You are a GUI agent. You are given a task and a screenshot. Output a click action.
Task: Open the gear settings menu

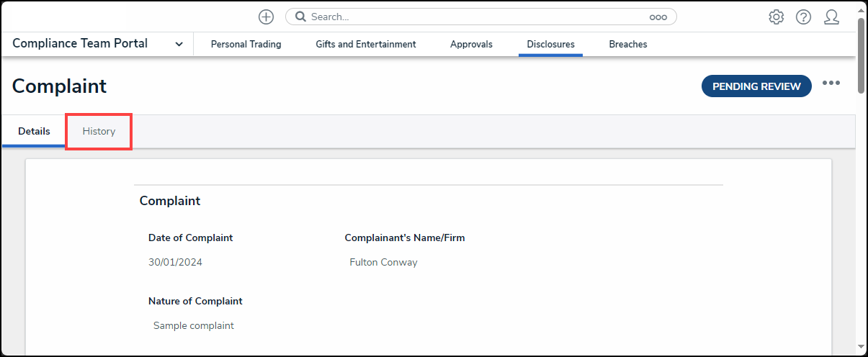[776, 17]
